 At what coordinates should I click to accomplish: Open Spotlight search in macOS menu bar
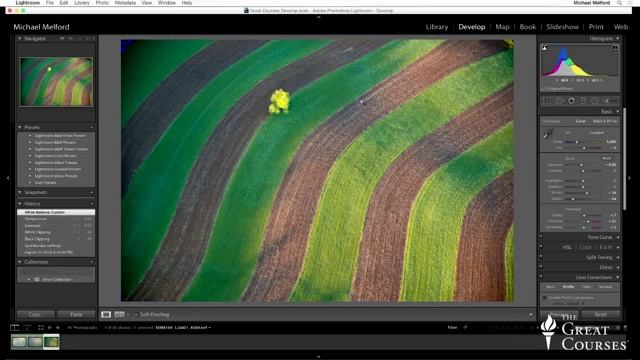pos(619,3)
